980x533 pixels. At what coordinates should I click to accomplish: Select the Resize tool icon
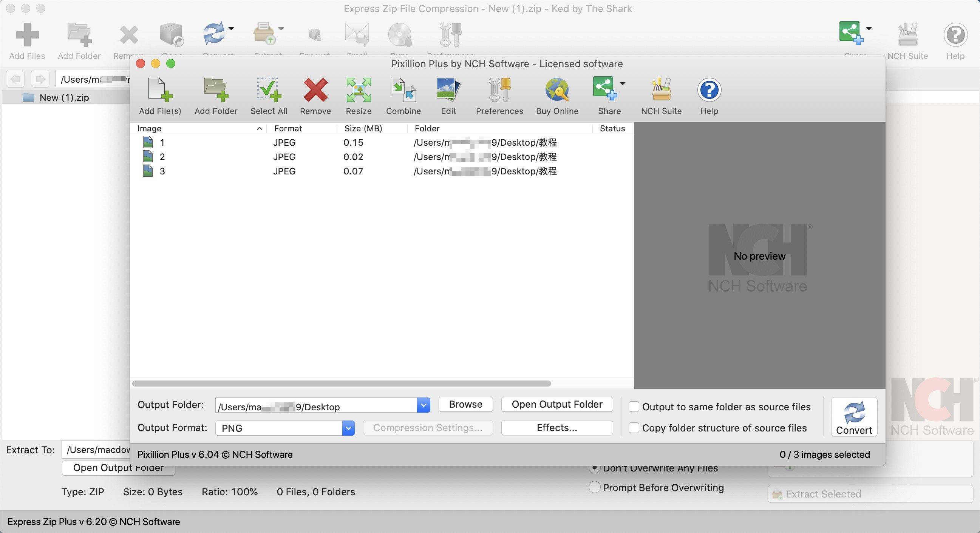(359, 90)
